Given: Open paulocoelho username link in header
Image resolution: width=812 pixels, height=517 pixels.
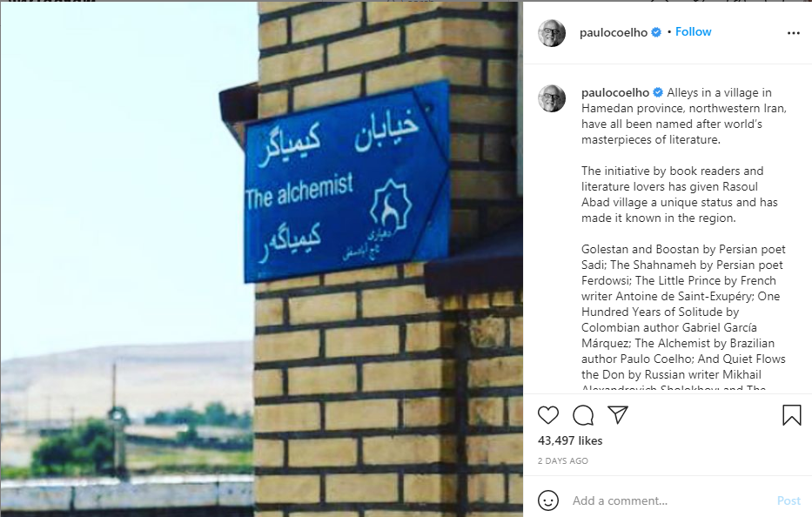Looking at the screenshot, I should click(614, 32).
